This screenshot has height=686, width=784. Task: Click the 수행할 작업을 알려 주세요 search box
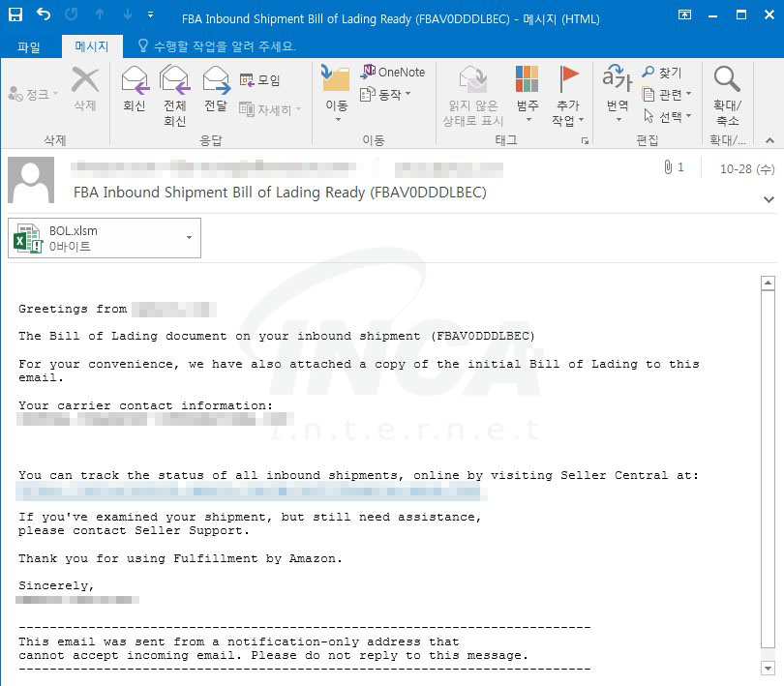tap(217, 46)
